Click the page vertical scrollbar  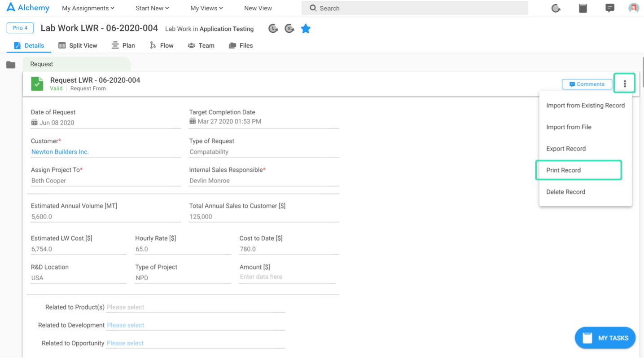(642, 73)
